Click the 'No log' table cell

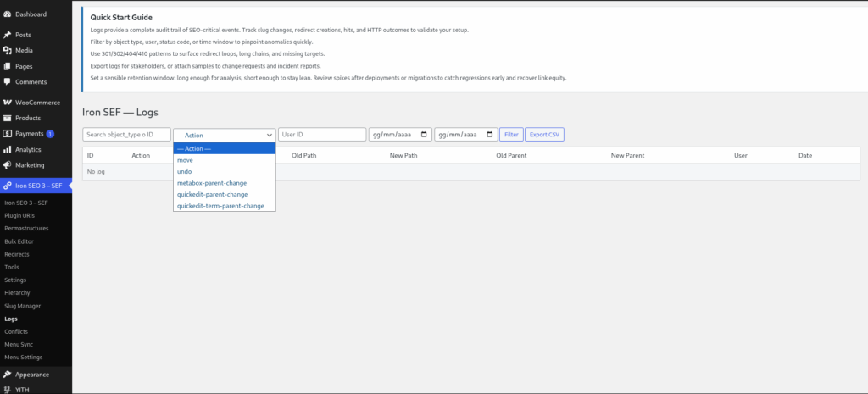[471, 171]
